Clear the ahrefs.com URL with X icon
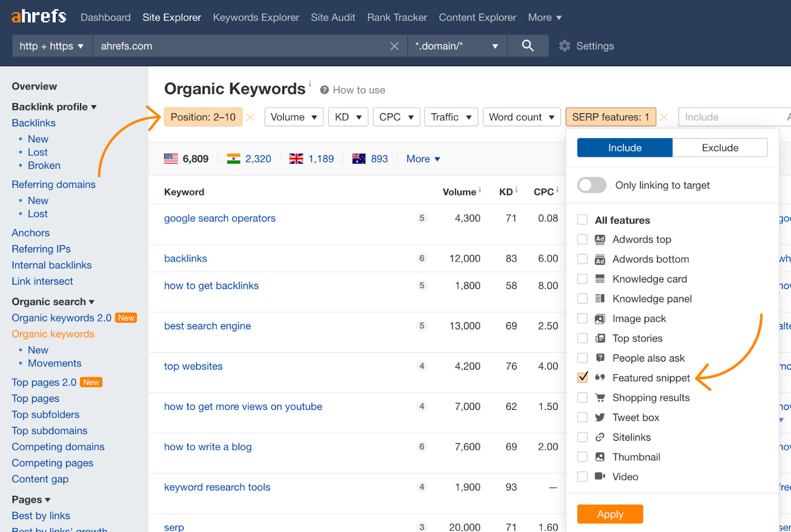The image size is (791, 532). coord(394,46)
